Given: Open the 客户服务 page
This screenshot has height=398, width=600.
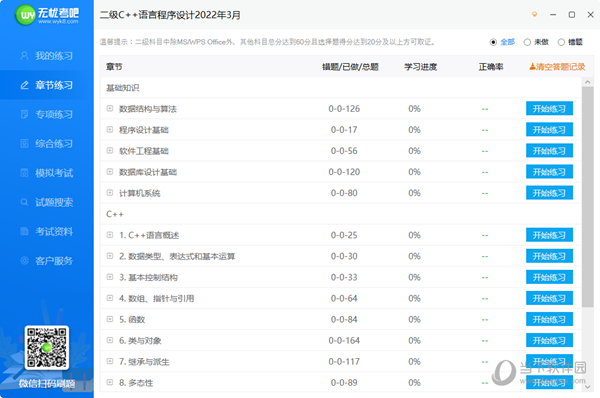Looking at the screenshot, I should click(47, 261).
